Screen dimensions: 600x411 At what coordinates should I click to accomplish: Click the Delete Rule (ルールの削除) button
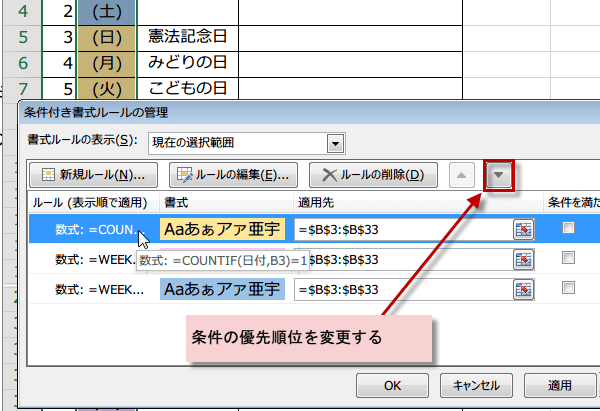[x=373, y=175]
